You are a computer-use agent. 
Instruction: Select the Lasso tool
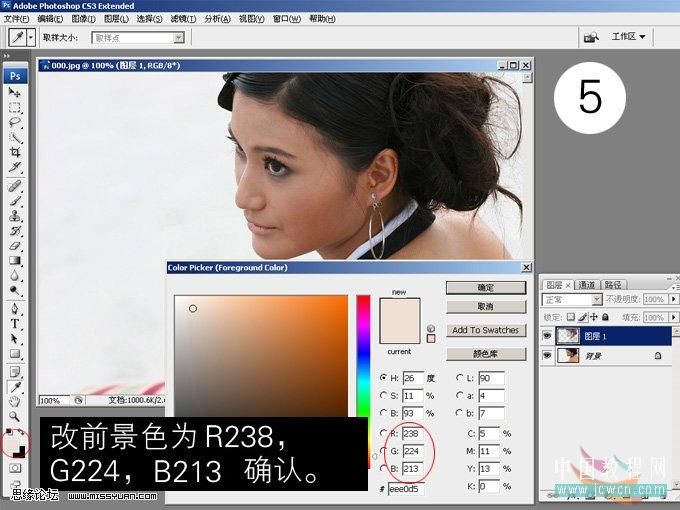pyautogui.click(x=15, y=122)
